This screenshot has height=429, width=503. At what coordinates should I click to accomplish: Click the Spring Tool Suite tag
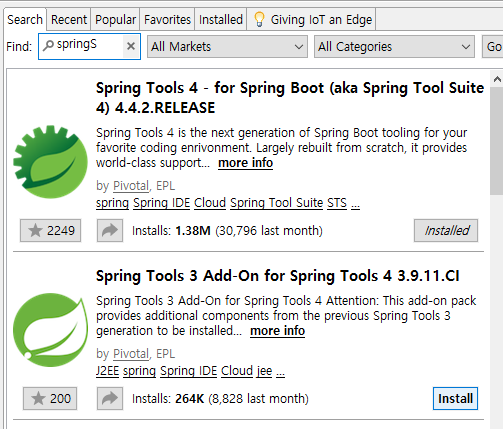(277, 203)
